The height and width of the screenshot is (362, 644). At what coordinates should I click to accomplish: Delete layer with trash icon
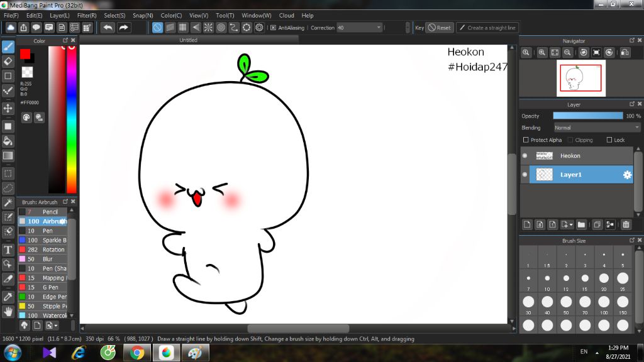[626, 224]
